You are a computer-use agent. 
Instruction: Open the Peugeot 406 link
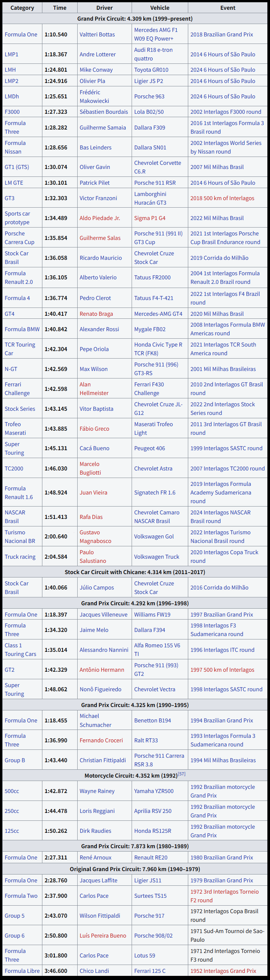tap(150, 449)
